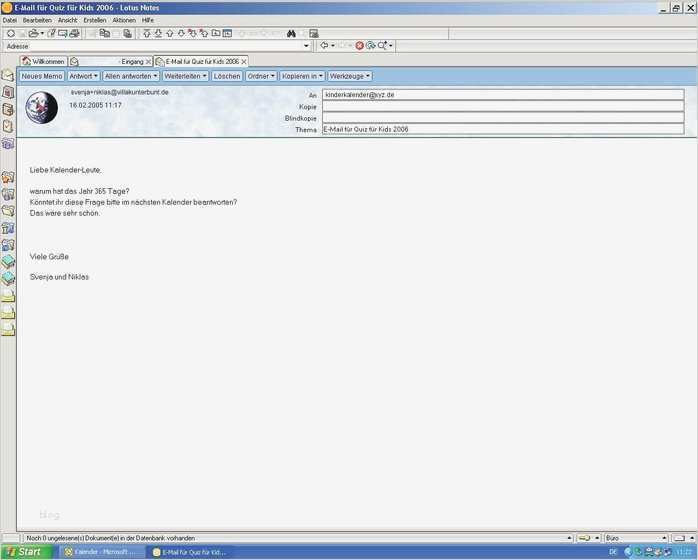The height and width of the screenshot is (560, 698).
Task: Click the system tray clock
Action: coord(684,552)
